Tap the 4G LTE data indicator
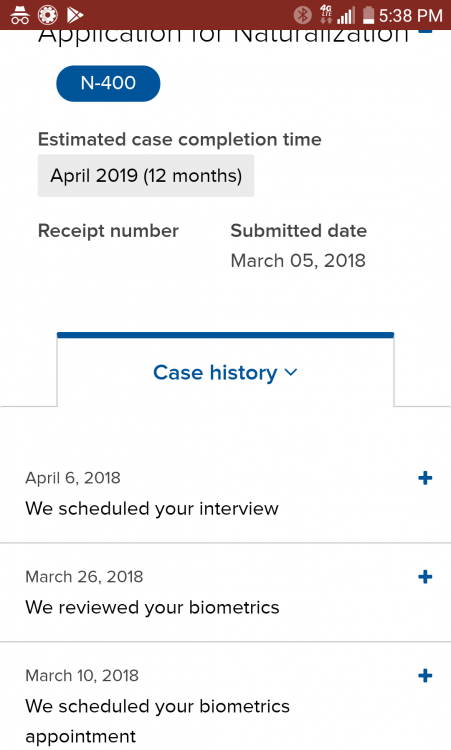 (326, 15)
